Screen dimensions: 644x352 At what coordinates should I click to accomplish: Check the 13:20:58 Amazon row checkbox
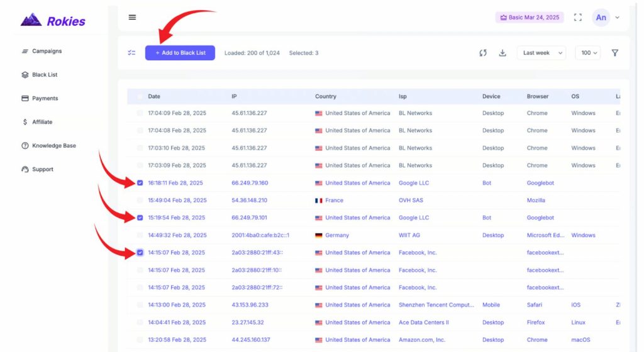click(x=140, y=340)
